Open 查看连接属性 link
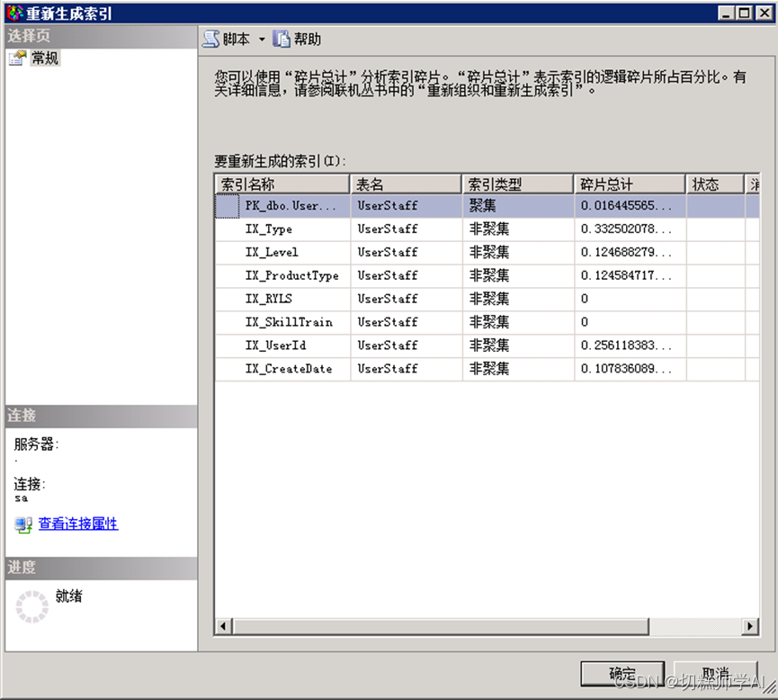 point(78,524)
